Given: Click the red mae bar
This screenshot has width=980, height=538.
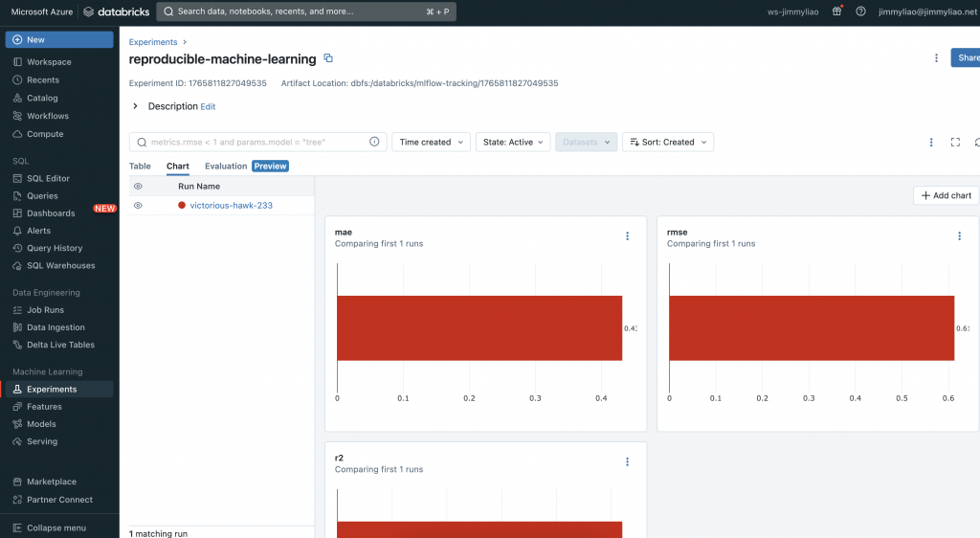Looking at the screenshot, I should [x=479, y=328].
